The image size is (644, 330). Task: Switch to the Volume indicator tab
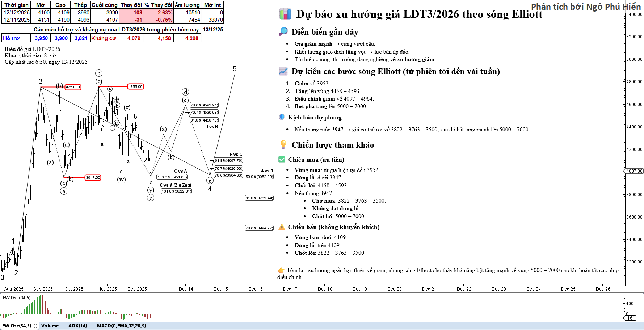pos(50,326)
